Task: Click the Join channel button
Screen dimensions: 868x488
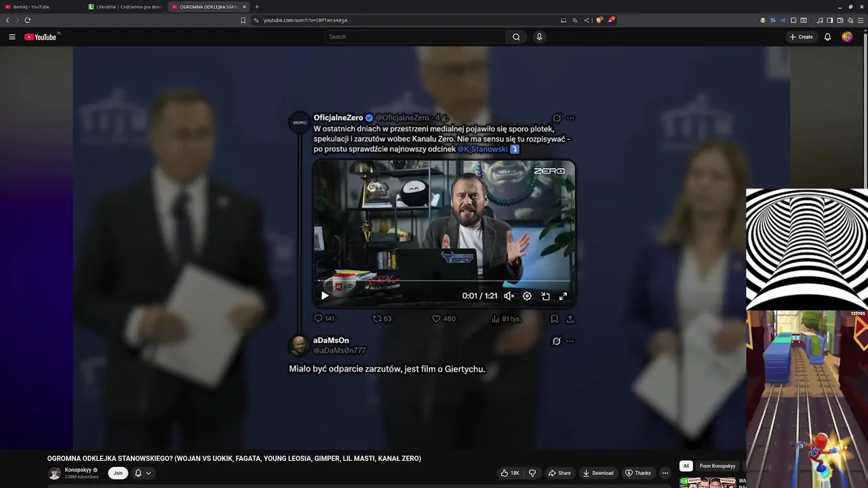Action: click(x=118, y=473)
